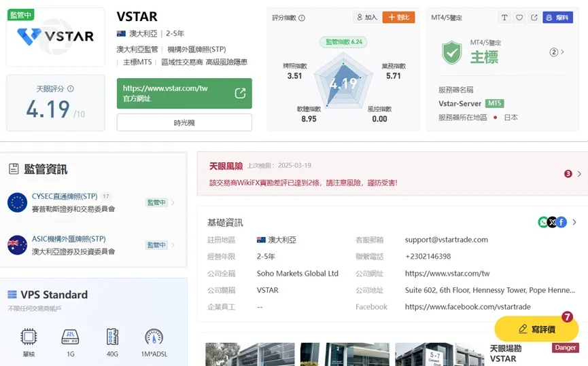The width and height of the screenshot is (588, 366).
Task: Click the share icon in MT4/5 panel
Action: 534,17
